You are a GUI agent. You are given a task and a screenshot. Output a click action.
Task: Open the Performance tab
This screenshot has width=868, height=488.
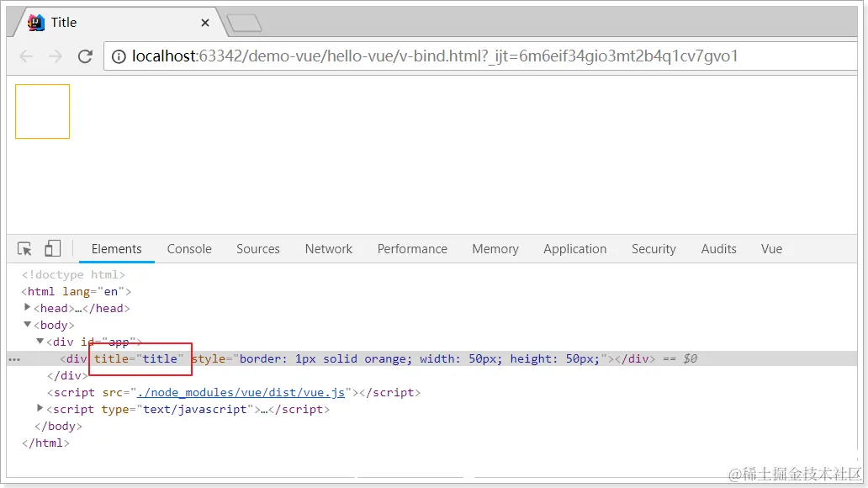[412, 249]
